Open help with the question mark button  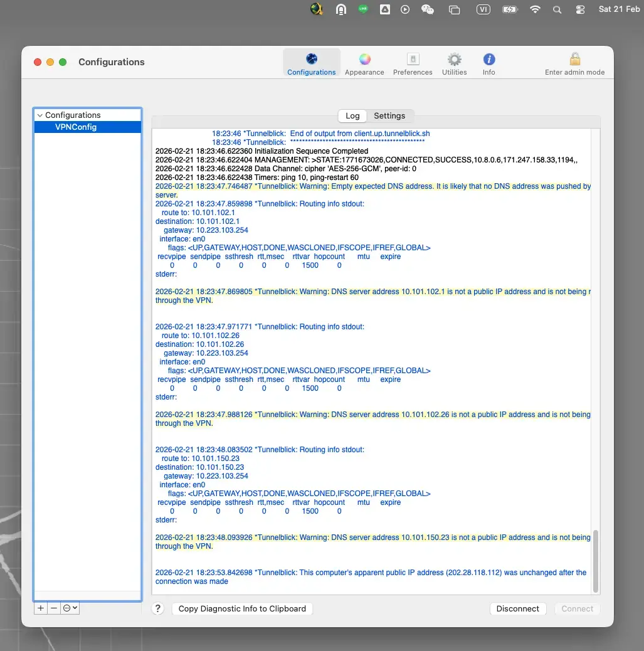click(x=158, y=608)
